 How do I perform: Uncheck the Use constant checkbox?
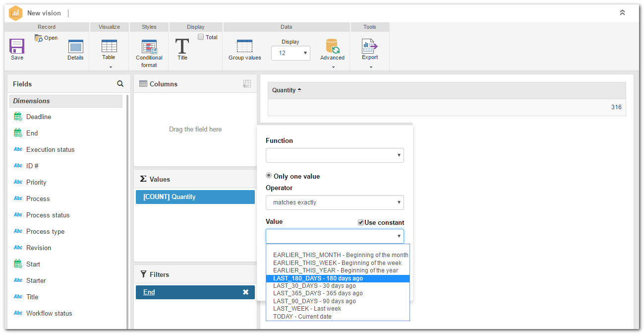(x=361, y=222)
